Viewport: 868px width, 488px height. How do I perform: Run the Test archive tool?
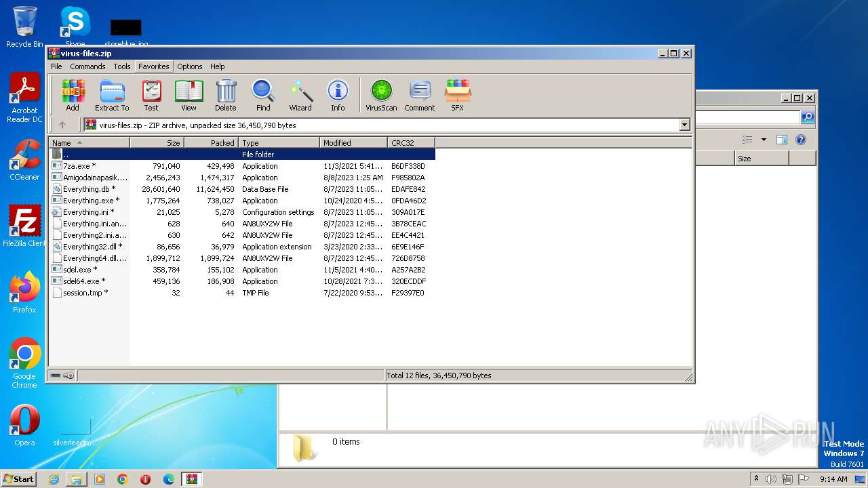click(151, 96)
